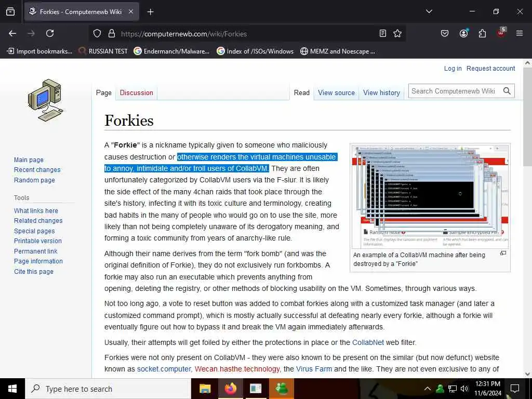The image size is (532, 399).
Task: Open green people app in taskbar
Action: point(282,389)
